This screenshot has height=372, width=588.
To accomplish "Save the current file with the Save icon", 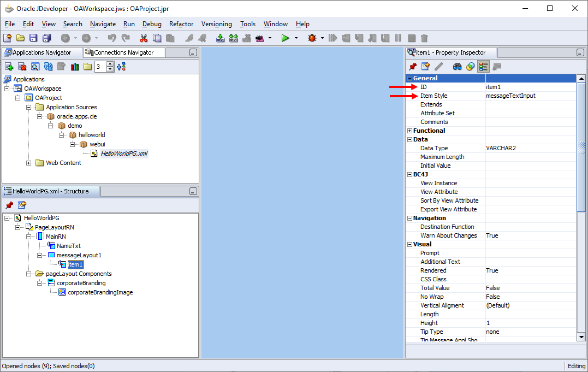I will [x=33, y=38].
